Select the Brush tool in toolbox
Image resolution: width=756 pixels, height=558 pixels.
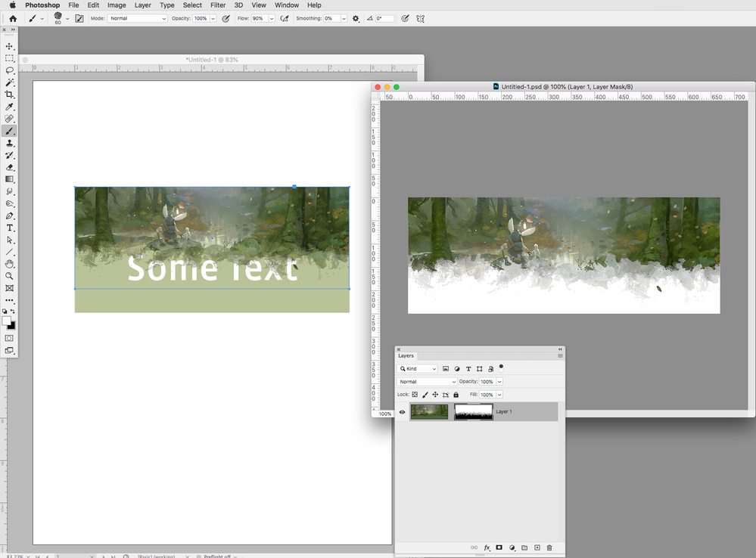tap(9, 131)
